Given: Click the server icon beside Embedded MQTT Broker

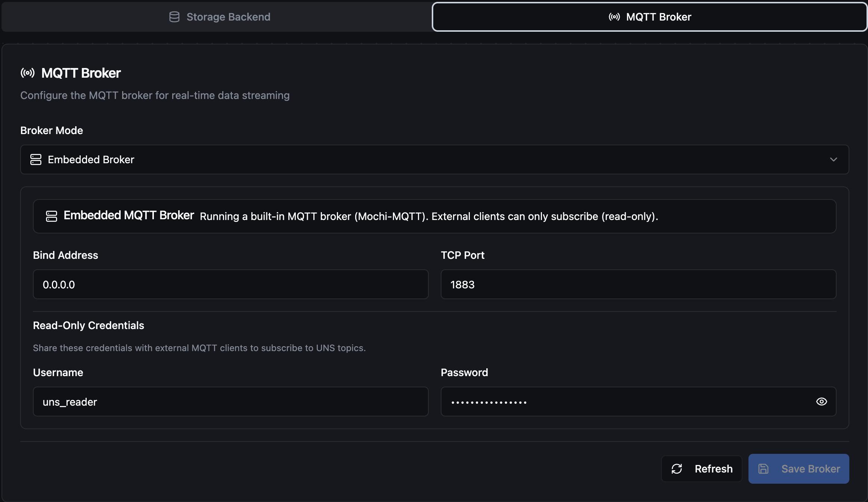Looking at the screenshot, I should [x=52, y=216].
